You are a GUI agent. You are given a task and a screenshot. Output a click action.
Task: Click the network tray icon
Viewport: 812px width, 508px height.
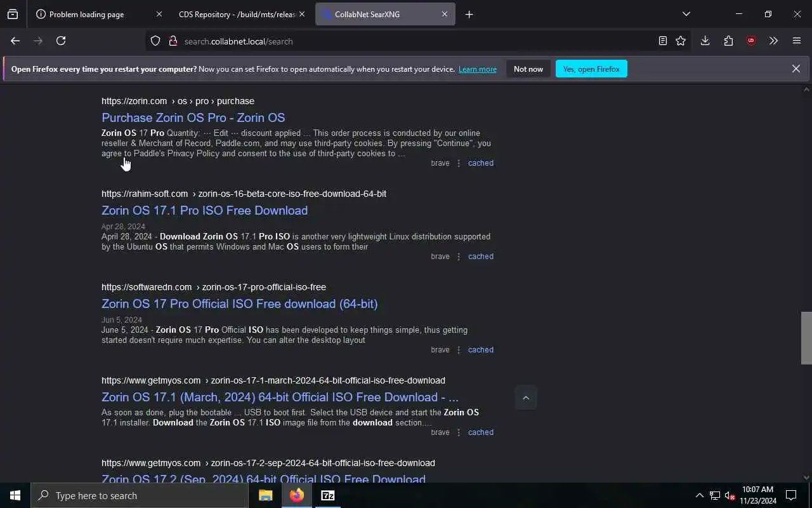pos(715,495)
